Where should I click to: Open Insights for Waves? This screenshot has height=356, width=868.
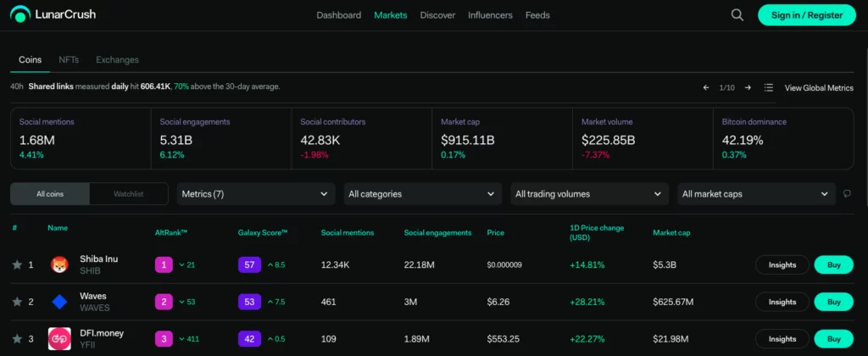coord(782,302)
